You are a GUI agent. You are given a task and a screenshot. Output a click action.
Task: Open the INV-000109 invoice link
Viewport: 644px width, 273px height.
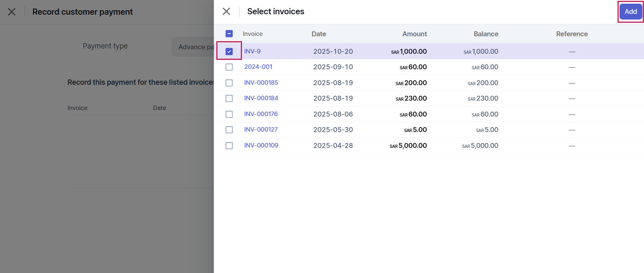261,145
